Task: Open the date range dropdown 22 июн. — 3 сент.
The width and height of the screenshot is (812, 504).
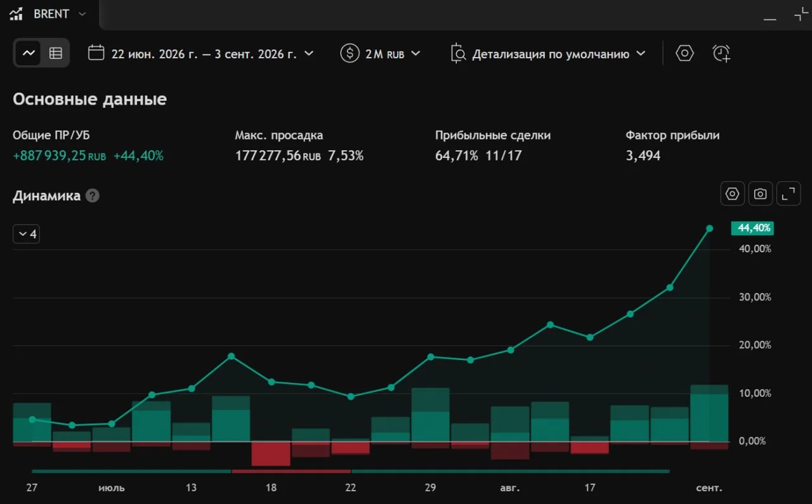Action: (x=213, y=54)
